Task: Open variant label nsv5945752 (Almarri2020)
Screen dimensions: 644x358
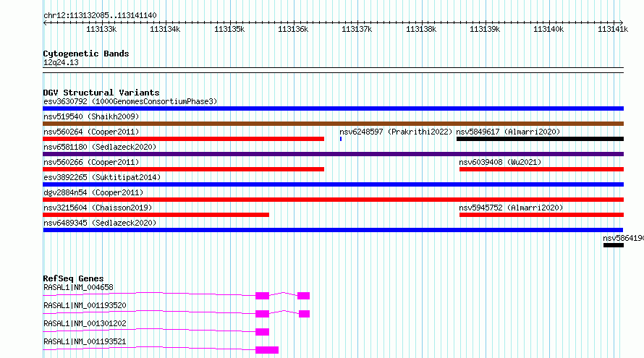Action: pos(511,208)
